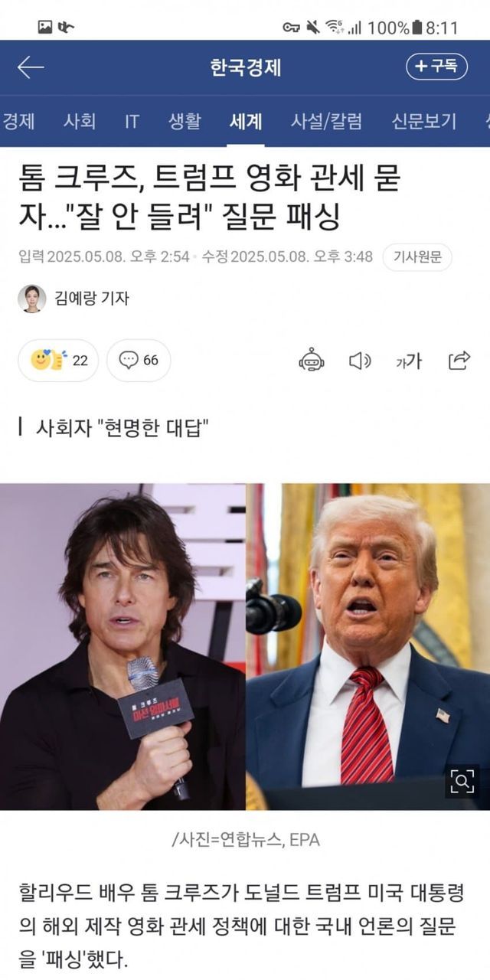This screenshot has height=980, width=490.
Task: Tap the speaker read-aloud icon
Action: (360, 360)
